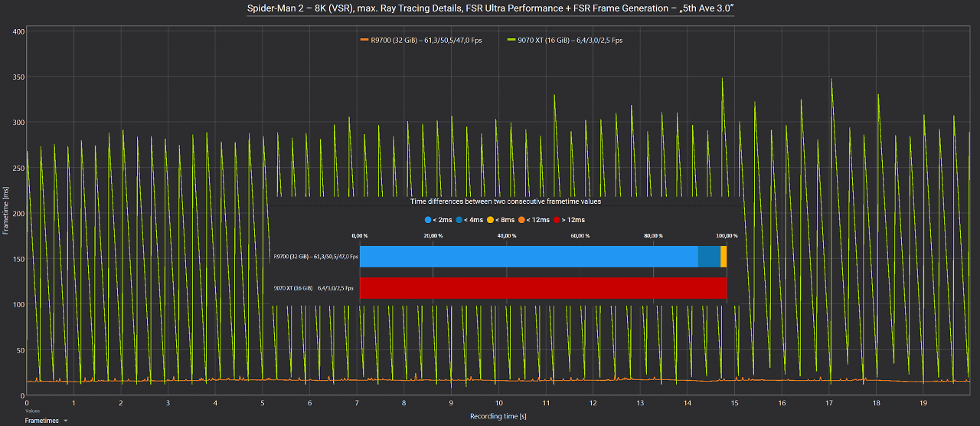Open the Frametimes values dropdown

(x=46, y=421)
